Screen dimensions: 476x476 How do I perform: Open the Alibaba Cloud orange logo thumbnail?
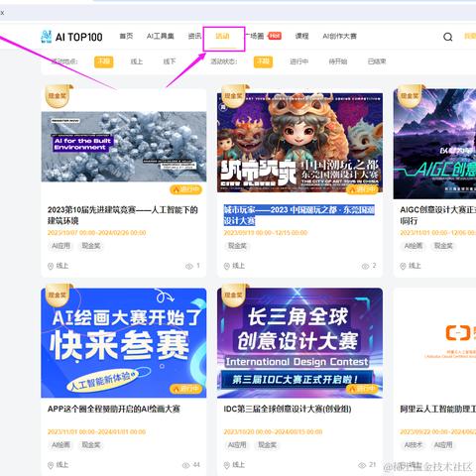pos(434,343)
